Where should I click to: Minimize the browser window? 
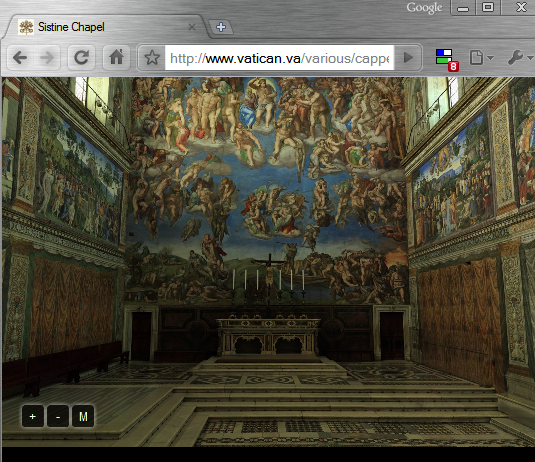(463, 8)
